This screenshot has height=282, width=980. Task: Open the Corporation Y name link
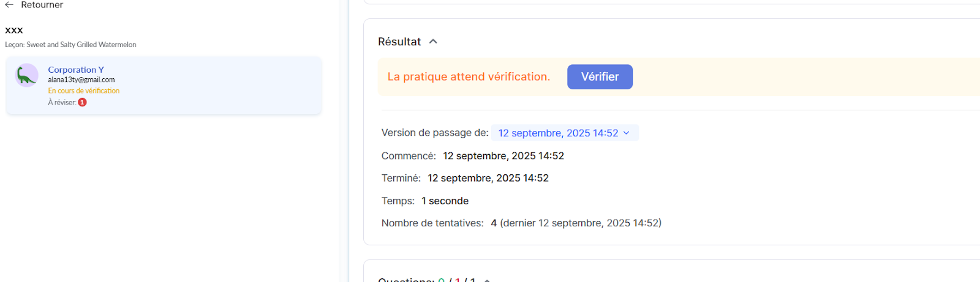coord(76,70)
